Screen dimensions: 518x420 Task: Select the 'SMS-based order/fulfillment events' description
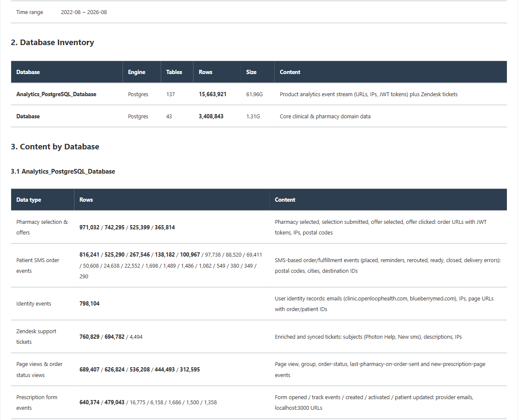pyautogui.click(x=388, y=266)
